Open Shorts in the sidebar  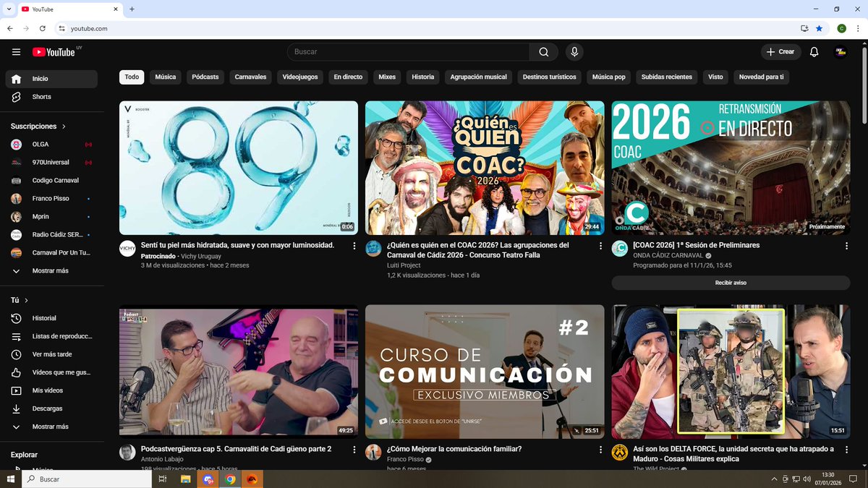(51, 97)
